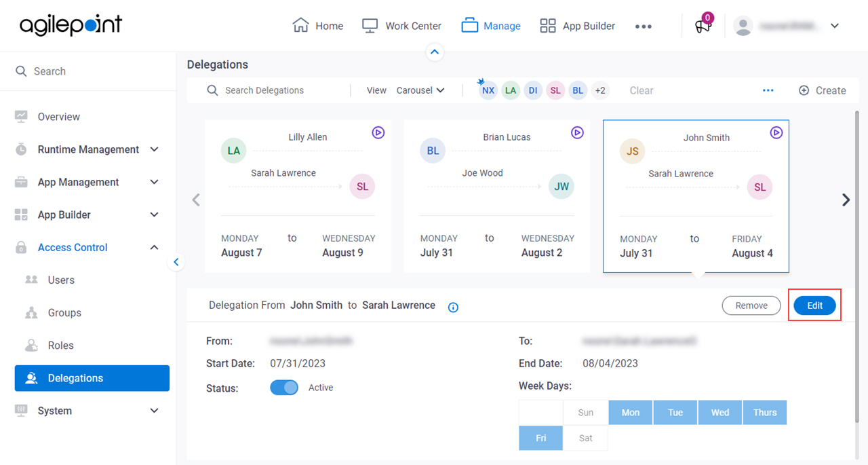Click the DI user filter avatar

click(x=533, y=90)
